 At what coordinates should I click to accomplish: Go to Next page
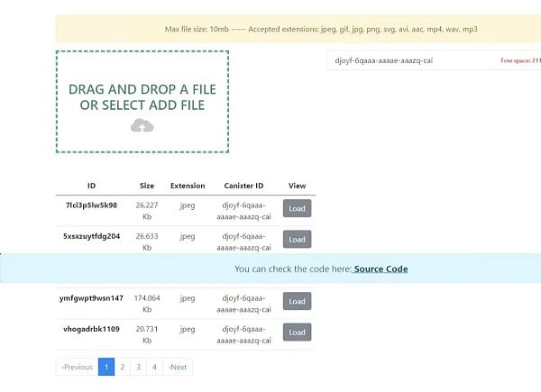click(178, 367)
